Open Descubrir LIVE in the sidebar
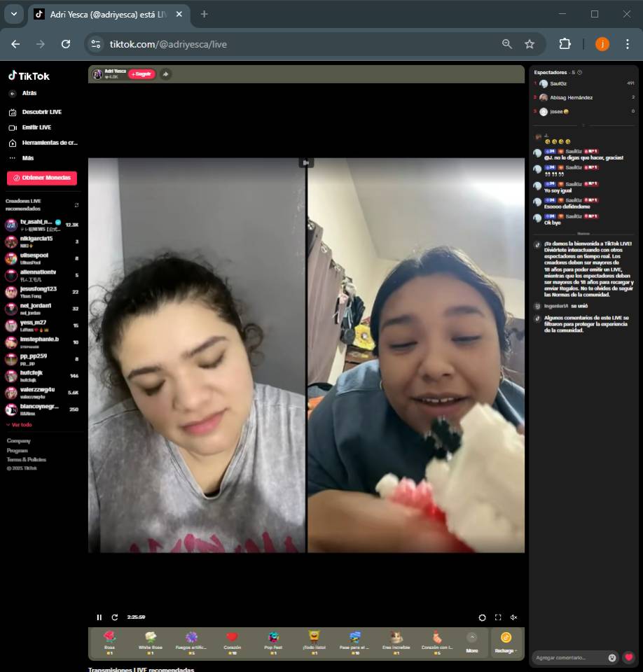 click(41, 112)
